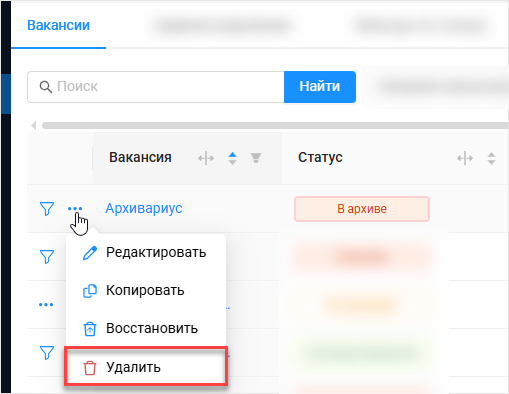Open the three-dots menu in third row
This screenshot has width=509, height=394.
click(x=46, y=305)
